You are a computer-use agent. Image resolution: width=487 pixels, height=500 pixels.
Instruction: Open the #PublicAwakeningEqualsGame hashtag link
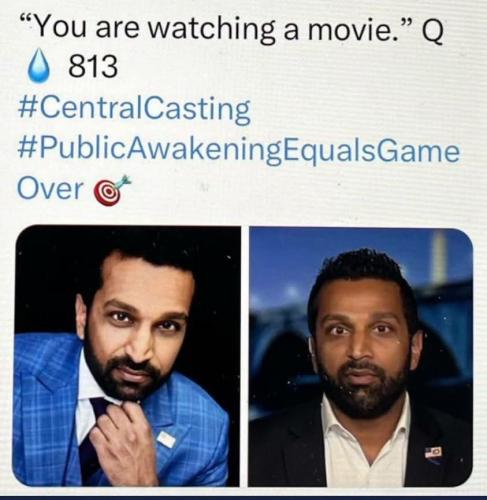click(238, 151)
